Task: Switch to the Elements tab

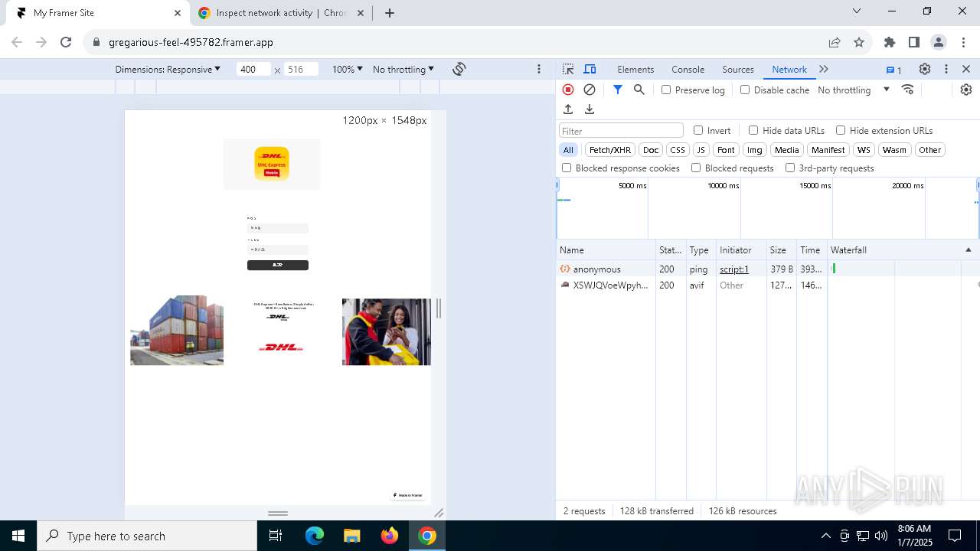Action: (635, 69)
